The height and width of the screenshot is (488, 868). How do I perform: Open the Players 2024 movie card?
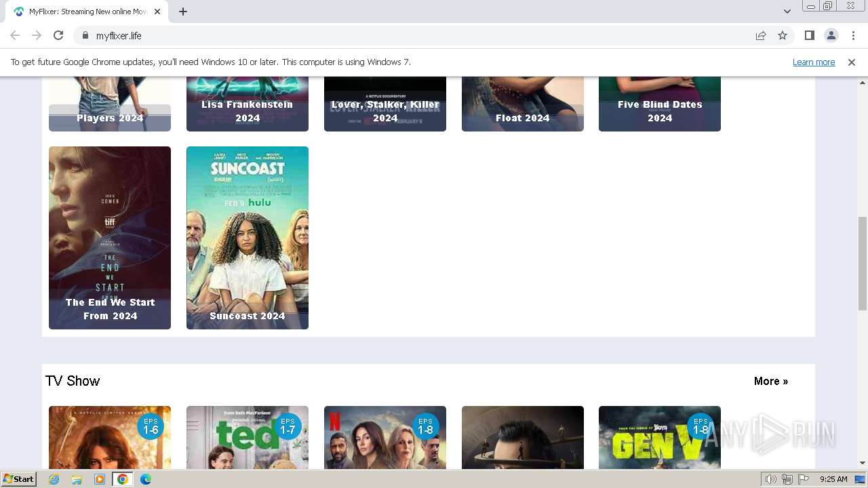(x=110, y=104)
